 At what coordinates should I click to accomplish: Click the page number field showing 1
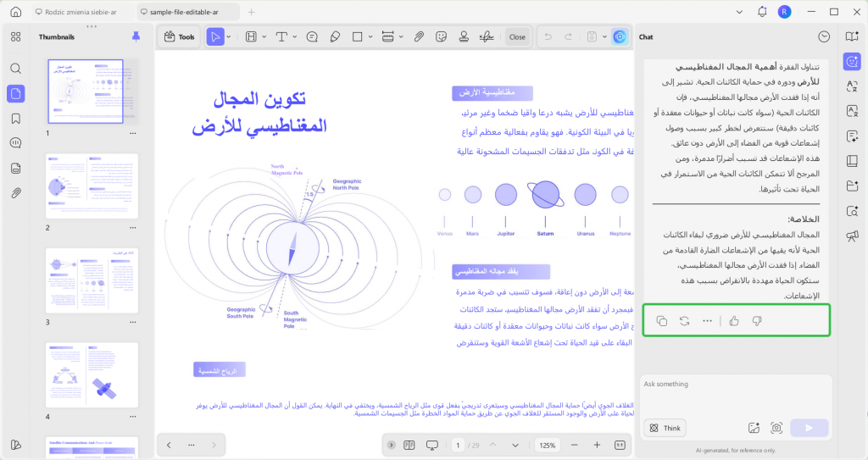point(458,445)
